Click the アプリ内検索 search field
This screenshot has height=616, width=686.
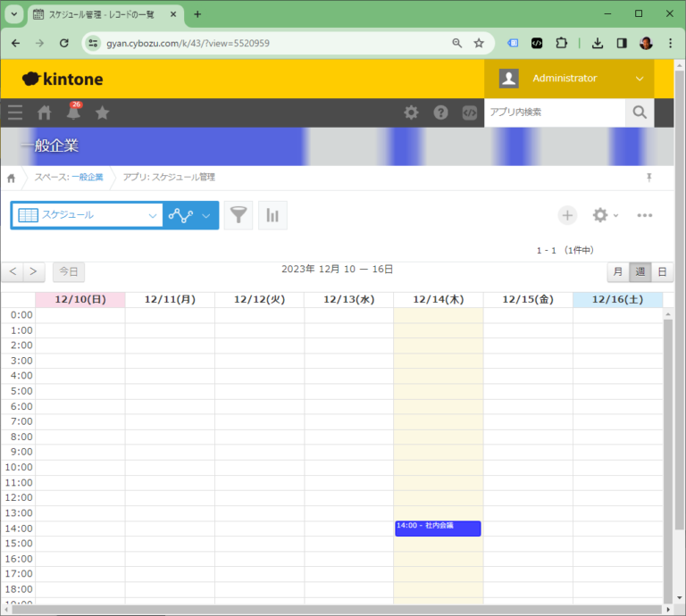click(554, 112)
